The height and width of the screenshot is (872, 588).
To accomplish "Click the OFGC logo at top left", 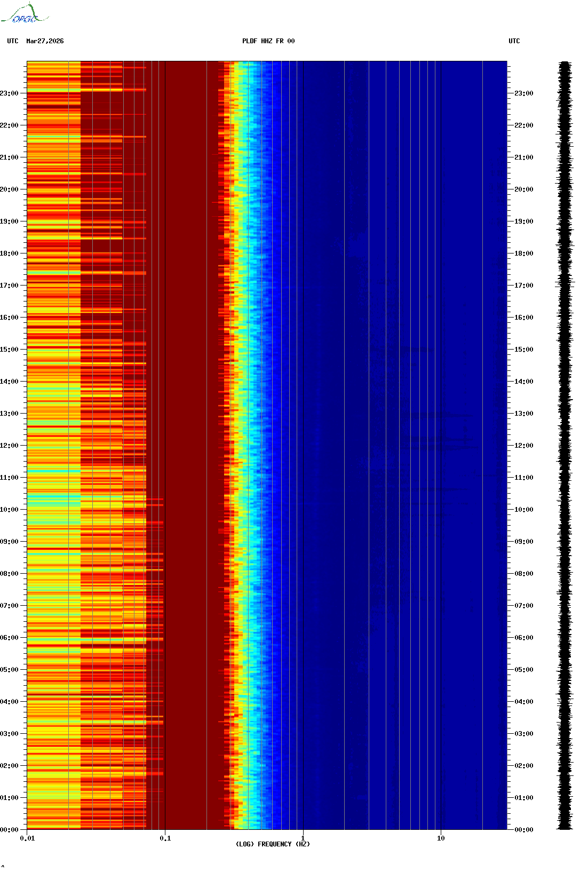I will tap(25, 13).
